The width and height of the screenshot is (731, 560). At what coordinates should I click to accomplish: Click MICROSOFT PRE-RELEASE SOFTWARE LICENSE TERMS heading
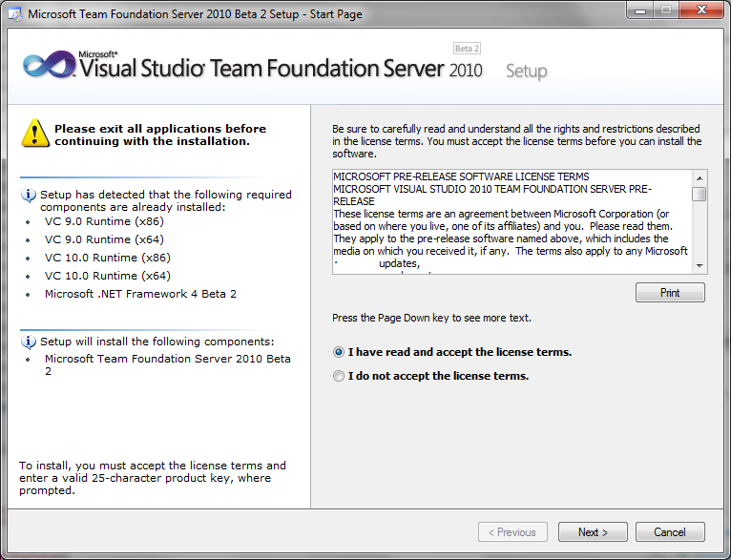(x=461, y=176)
